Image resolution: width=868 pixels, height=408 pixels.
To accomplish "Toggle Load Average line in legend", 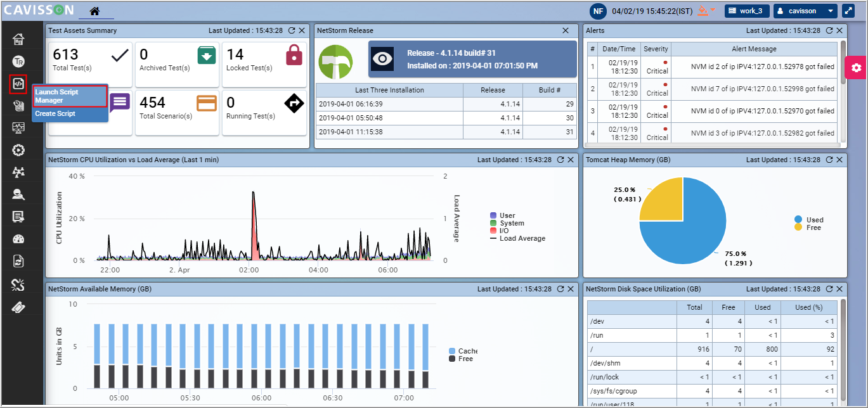I will coord(518,238).
